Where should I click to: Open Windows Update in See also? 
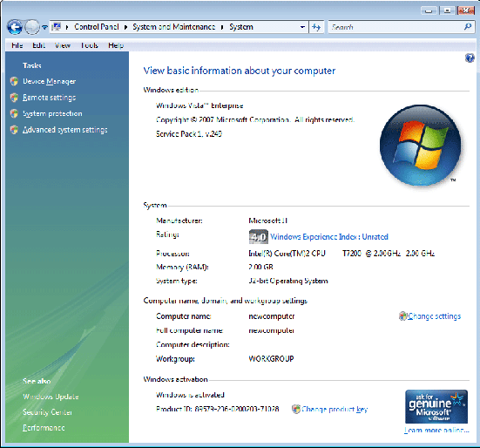click(51, 397)
